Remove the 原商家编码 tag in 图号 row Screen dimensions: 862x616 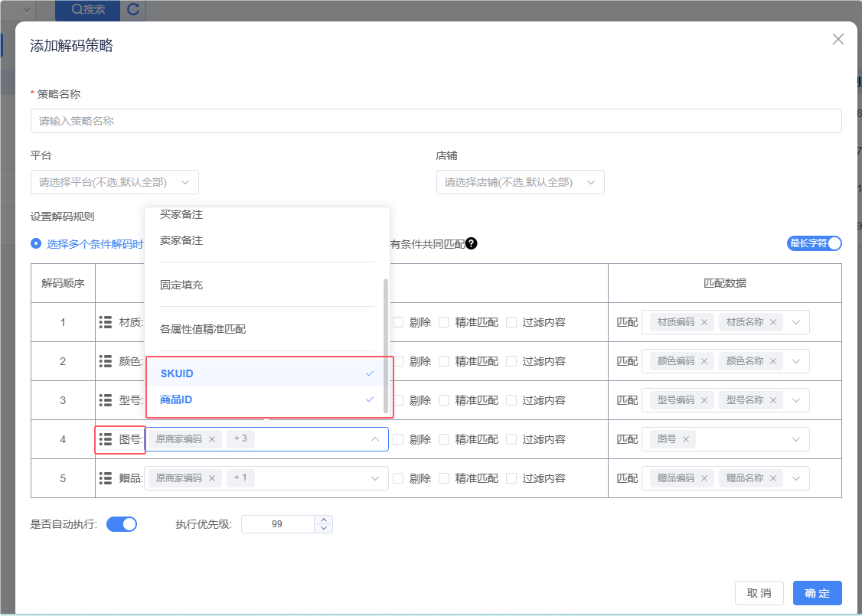click(212, 439)
